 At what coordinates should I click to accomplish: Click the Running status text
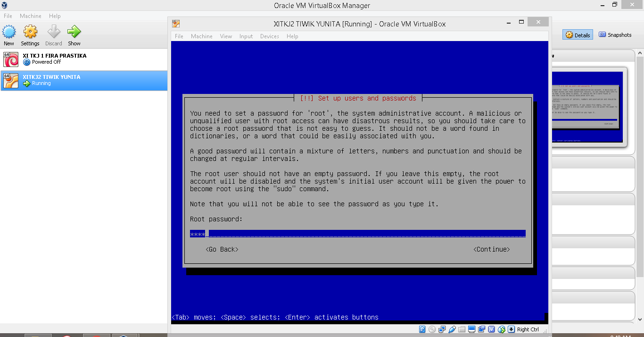[41, 83]
